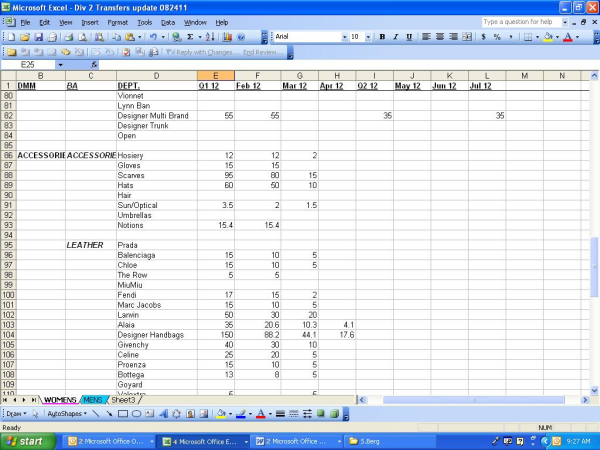This screenshot has height=450, width=600.
Task: Select the Rectangle drawing tool
Action: coord(123,413)
